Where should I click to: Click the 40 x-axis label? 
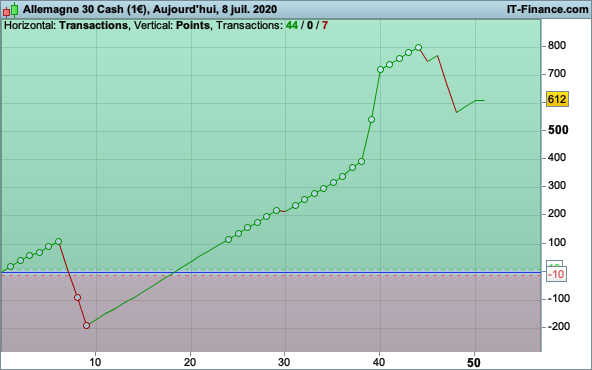coord(379,362)
